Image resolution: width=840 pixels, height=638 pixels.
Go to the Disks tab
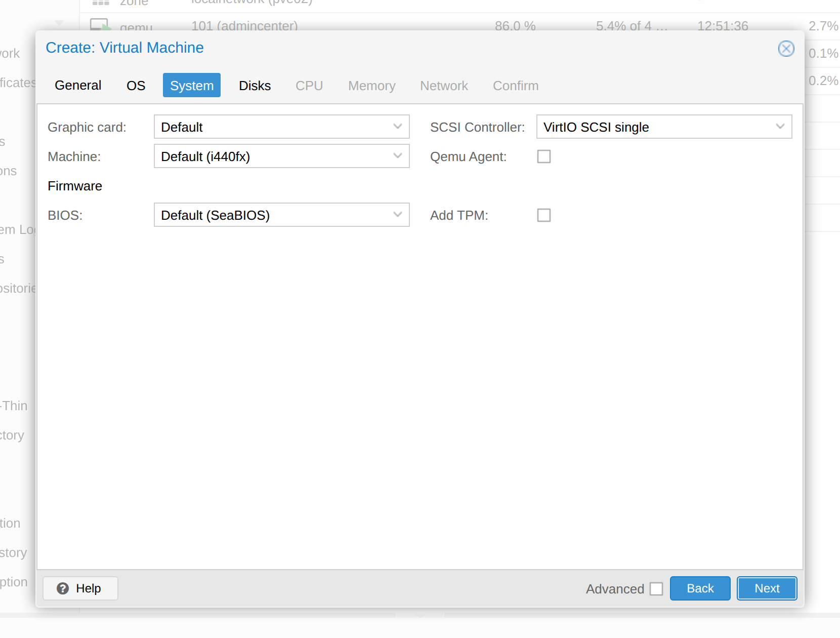255,85
